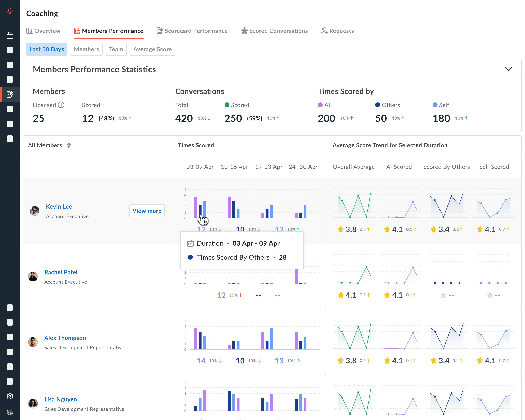Open the Last 30 Days filter
Image resolution: width=525 pixels, height=420 pixels.
point(47,49)
